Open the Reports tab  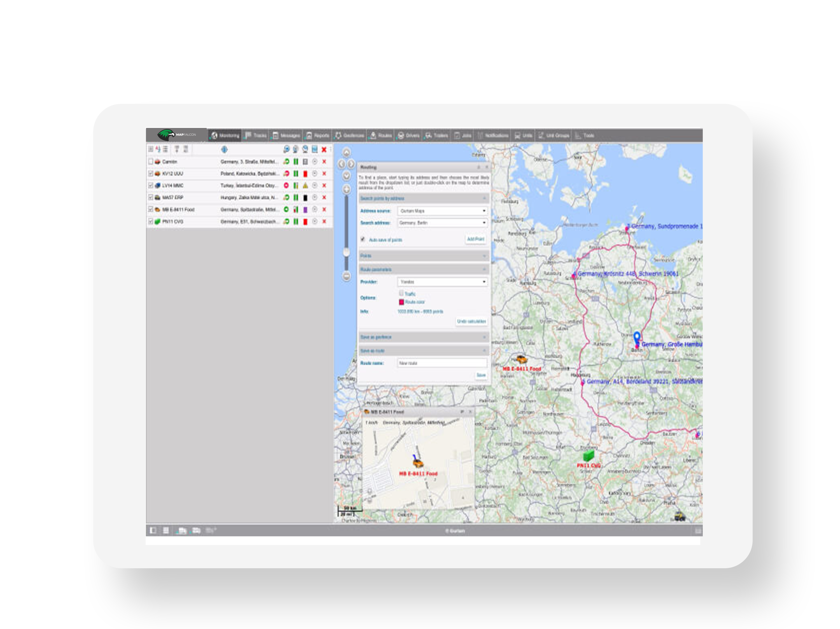[x=318, y=135]
